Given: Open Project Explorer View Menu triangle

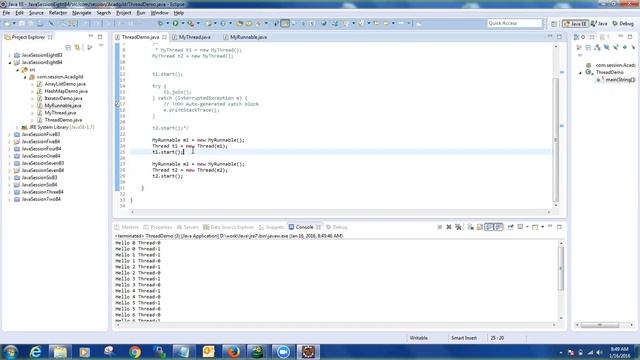Looking at the screenshot, I should pyautogui.click(x=101, y=46).
